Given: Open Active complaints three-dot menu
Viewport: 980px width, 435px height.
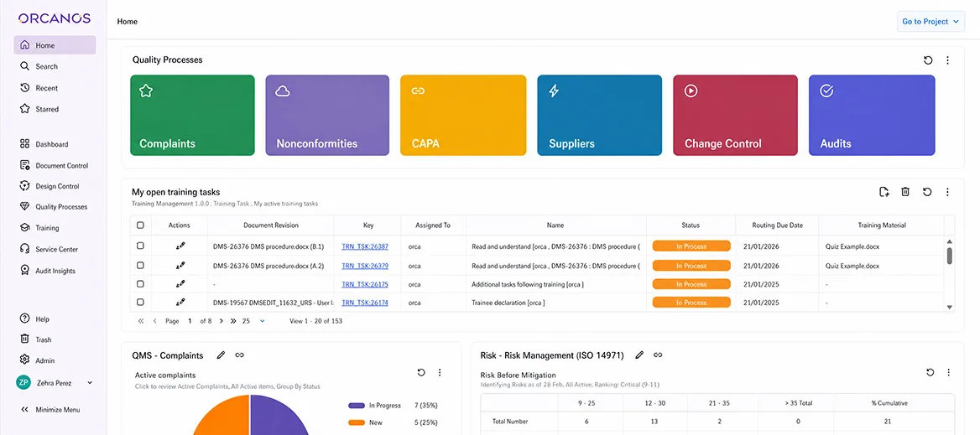Looking at the screenshot, I should pyautogui.click(x=440, y=373).
